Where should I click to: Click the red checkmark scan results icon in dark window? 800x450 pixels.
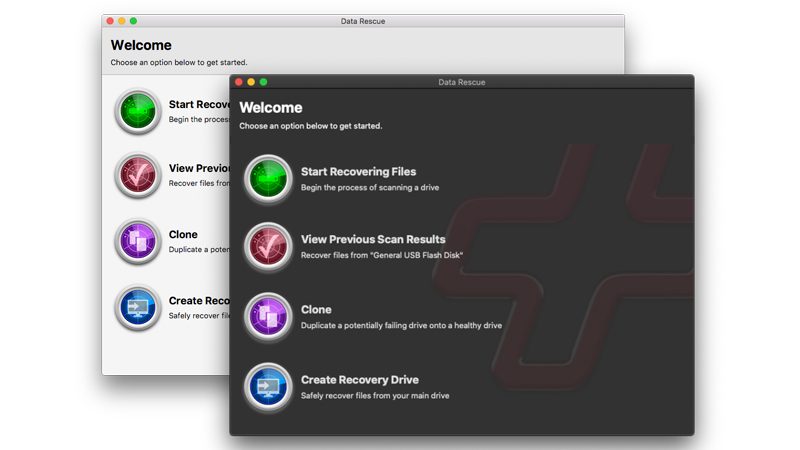coord(268,247)
